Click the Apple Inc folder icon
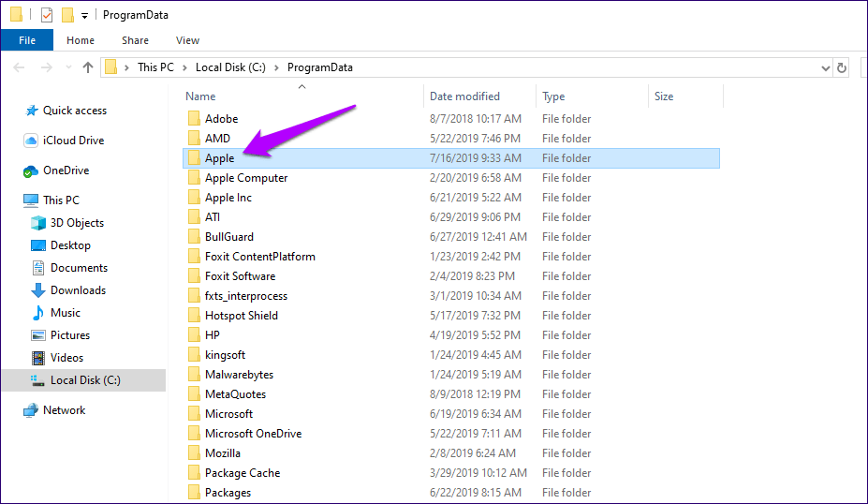The height and width of the screenshot is (504, 868). coord(194,198)
